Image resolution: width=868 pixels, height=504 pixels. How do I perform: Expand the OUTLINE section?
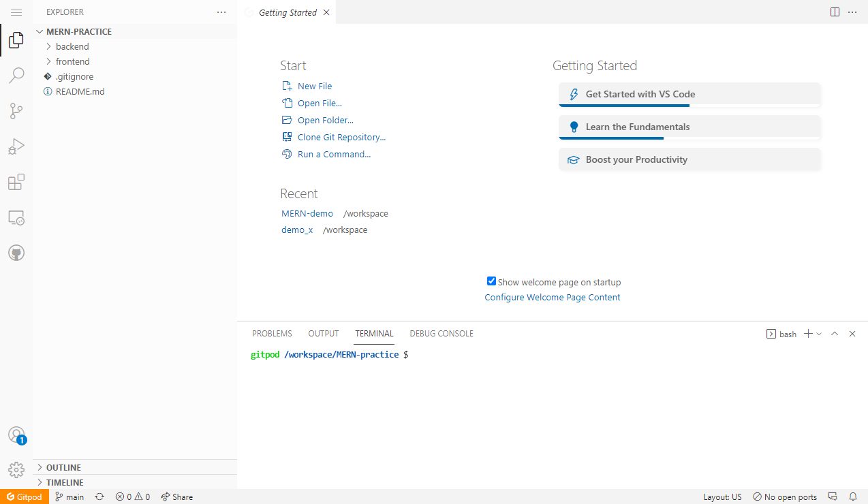[135, 467]
